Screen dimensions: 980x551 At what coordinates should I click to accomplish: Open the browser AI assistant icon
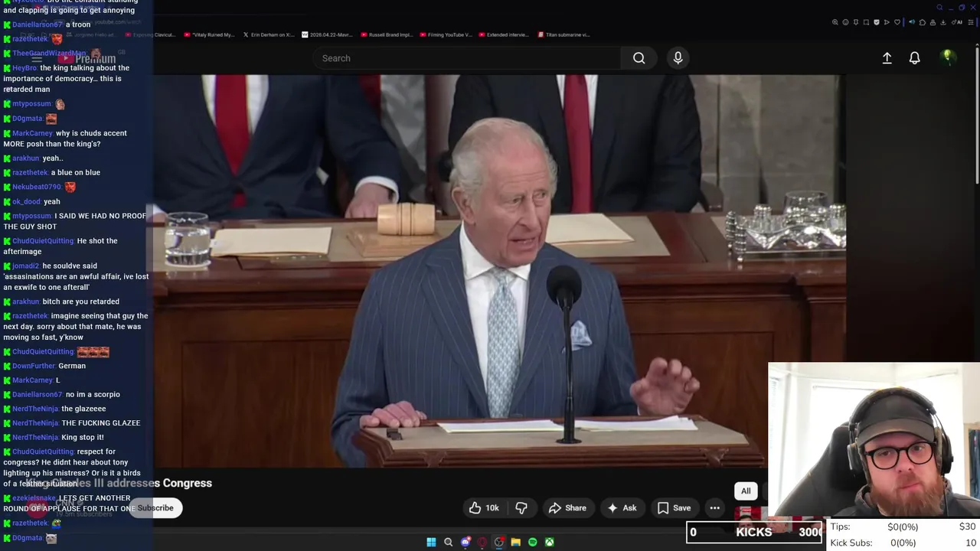[957, 22]
